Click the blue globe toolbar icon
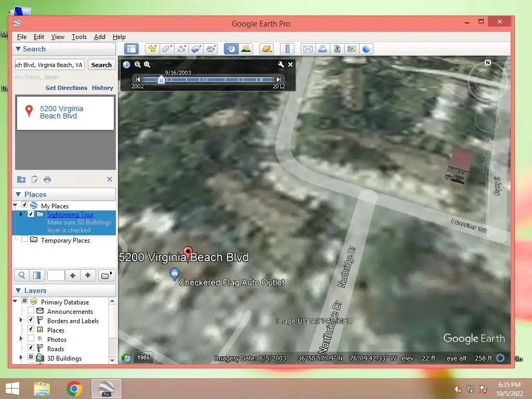532x399 pixels. tap(366, 49)
